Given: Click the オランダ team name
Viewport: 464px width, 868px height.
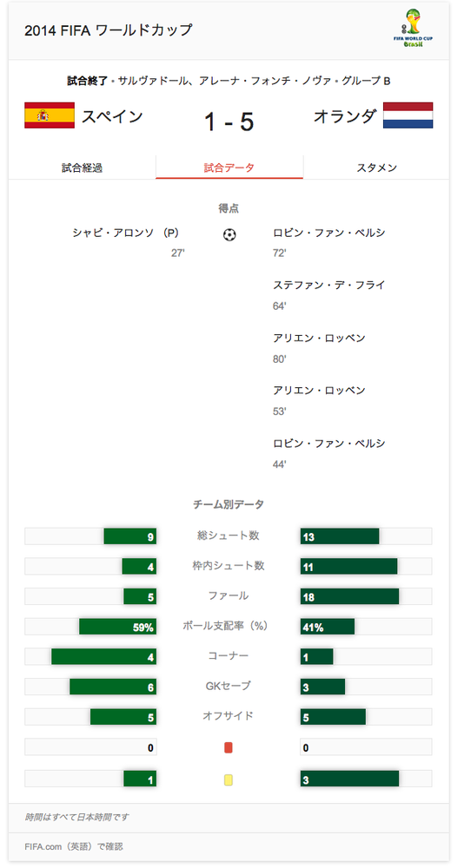Looking at the screenshot, I should tap(345, 115).
